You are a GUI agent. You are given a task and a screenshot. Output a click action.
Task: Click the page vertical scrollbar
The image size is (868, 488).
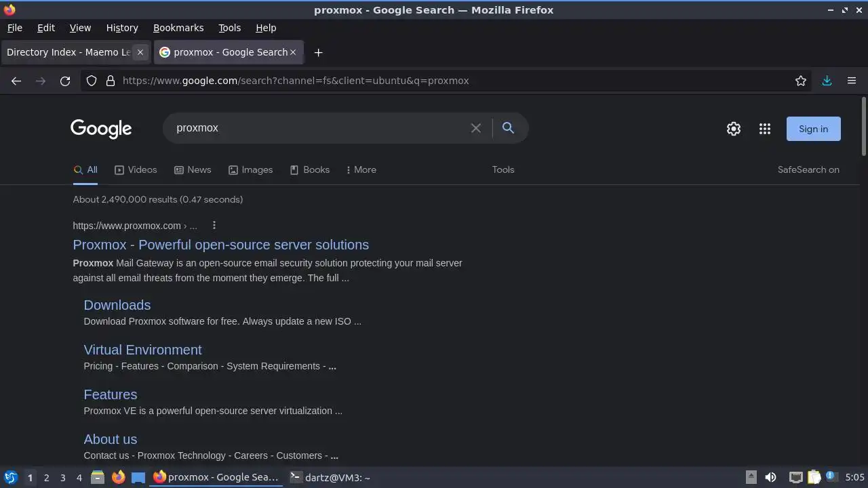coord(863,127)
